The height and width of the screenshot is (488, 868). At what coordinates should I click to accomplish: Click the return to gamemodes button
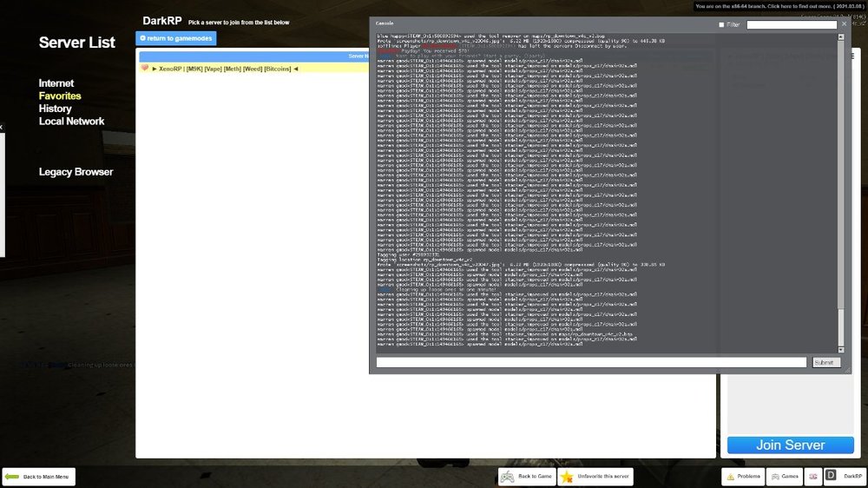click(176, 38)
